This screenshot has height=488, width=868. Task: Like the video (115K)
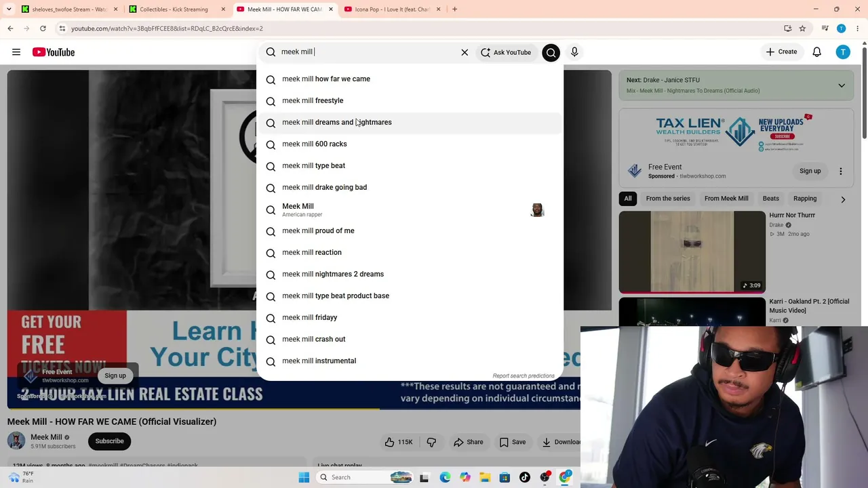point(399,442)
